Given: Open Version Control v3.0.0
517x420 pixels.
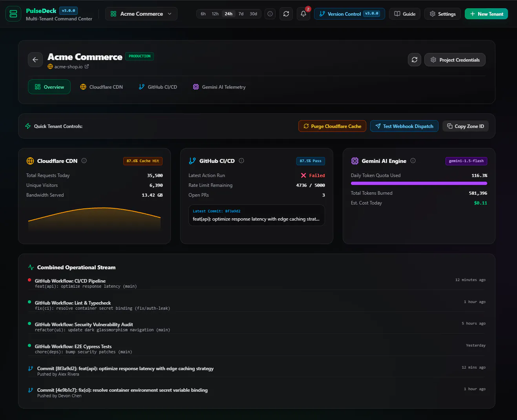Looking at the screenshot, I should click(x=349, y=14).
